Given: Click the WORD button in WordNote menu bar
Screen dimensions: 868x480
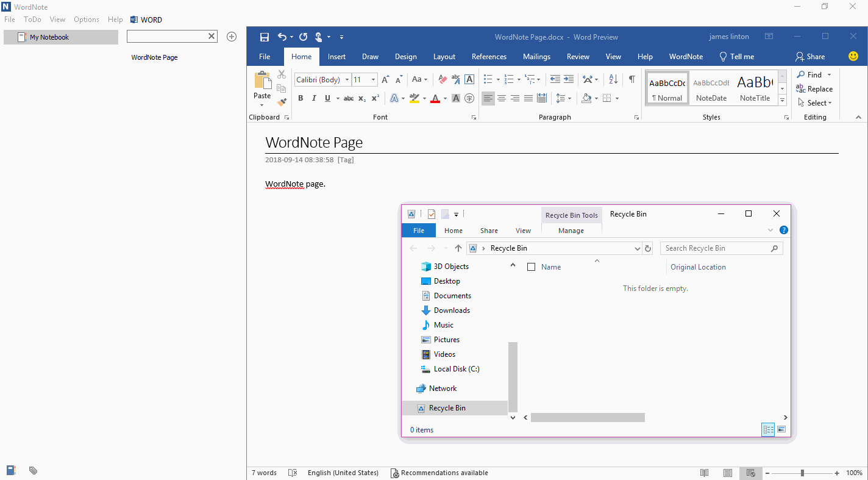Looking at the screenshot, I should click(x=146, y=20).
